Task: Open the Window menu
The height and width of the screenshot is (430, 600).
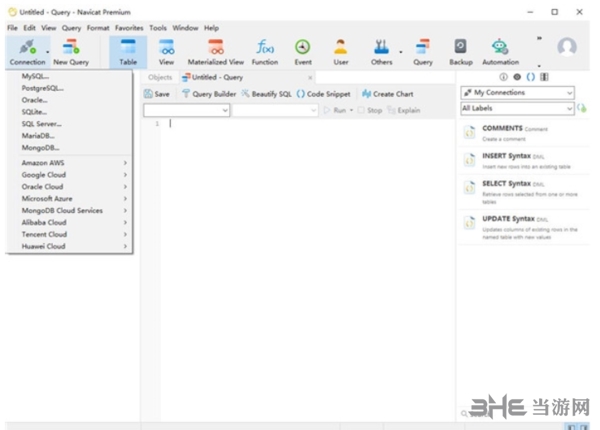Action: (x=185, y=28)
